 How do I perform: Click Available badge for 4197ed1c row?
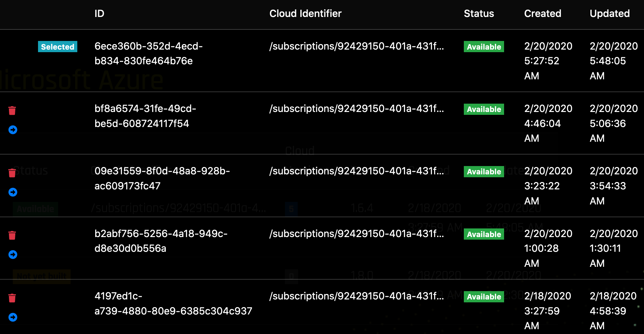(484, 297)
